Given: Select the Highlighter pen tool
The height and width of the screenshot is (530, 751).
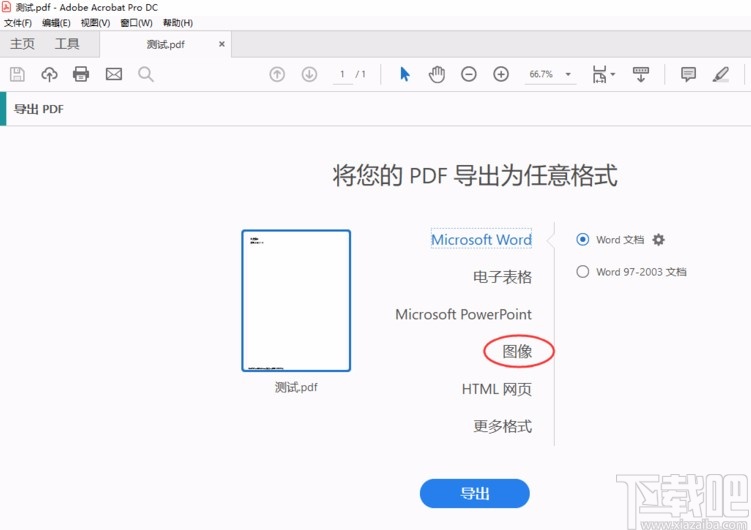Looking at the screenshot, I should tap(720, 74).
